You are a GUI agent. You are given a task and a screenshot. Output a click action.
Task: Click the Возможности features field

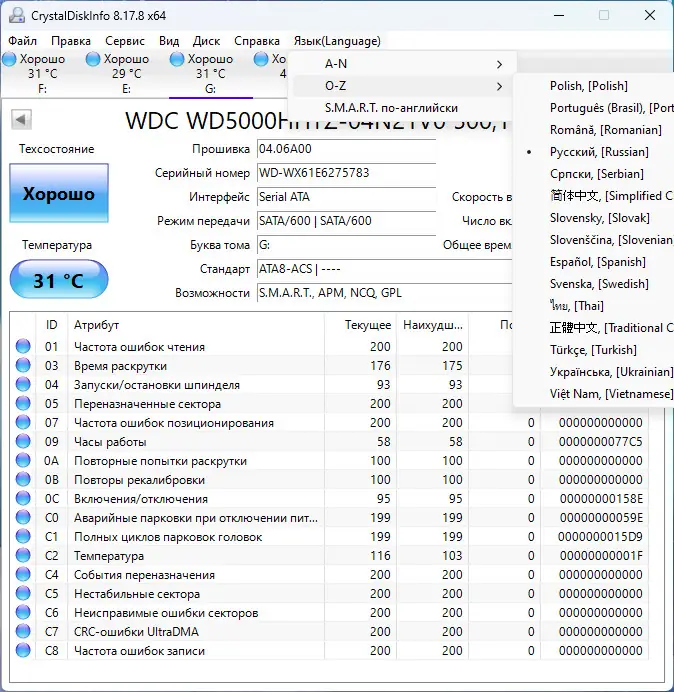click(384, 293)
